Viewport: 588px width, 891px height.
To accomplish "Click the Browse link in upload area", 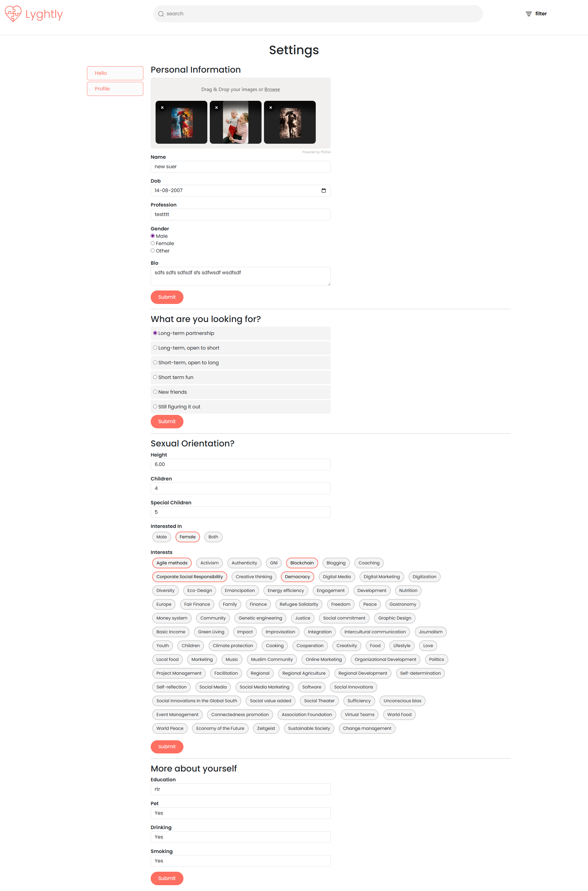I will [272, 89].
